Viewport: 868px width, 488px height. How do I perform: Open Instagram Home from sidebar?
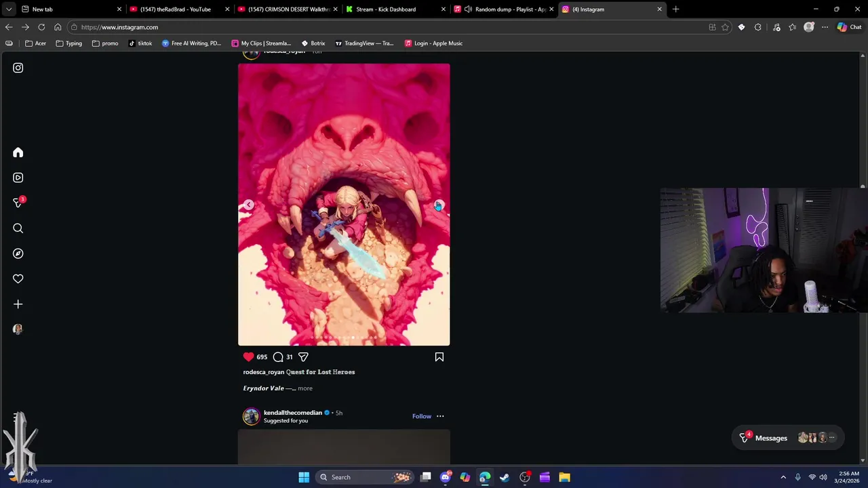[x=18, y=152]
